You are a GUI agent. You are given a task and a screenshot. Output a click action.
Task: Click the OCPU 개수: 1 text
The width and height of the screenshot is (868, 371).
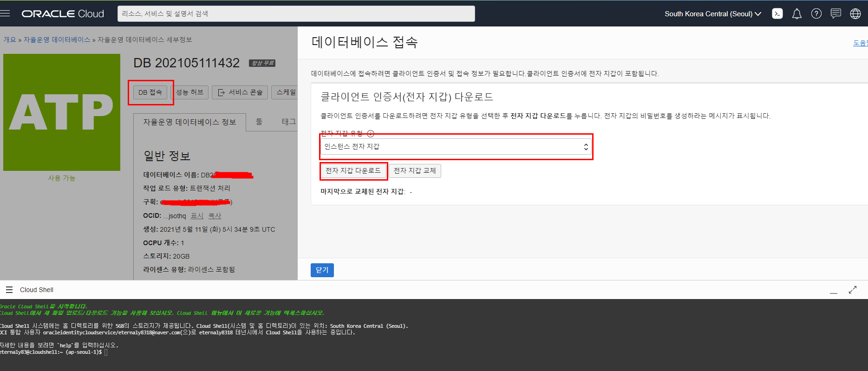[x=163, y=243]
